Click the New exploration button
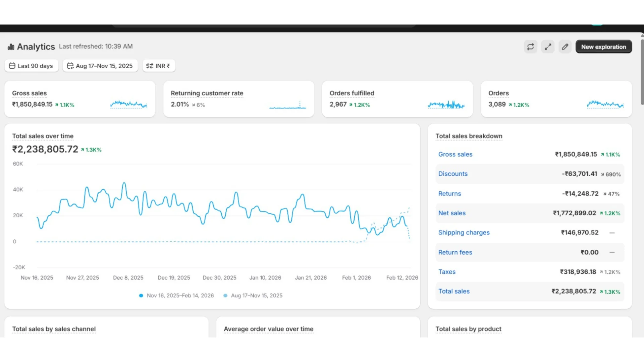 (x=603, y=47)
